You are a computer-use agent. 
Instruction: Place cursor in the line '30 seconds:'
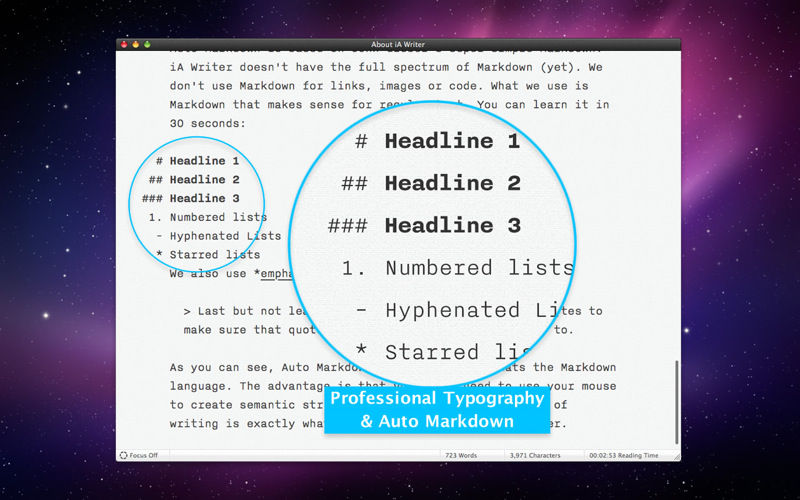click(208, 123)
